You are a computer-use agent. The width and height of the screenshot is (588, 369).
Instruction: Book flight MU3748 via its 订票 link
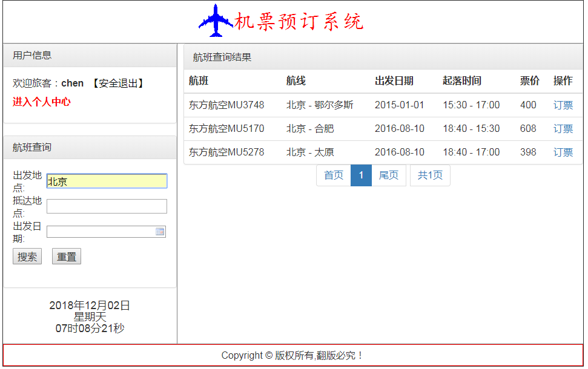coord(563,105)
